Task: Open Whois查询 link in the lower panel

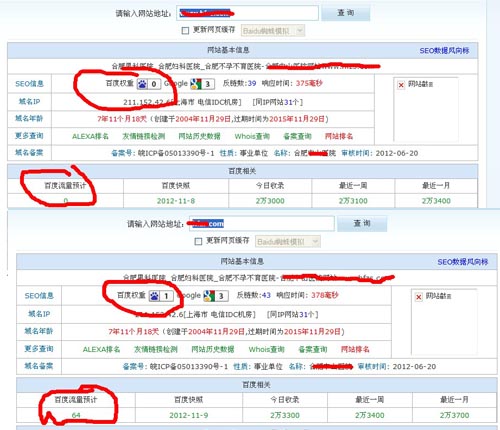Action: [x=267, y=349]
